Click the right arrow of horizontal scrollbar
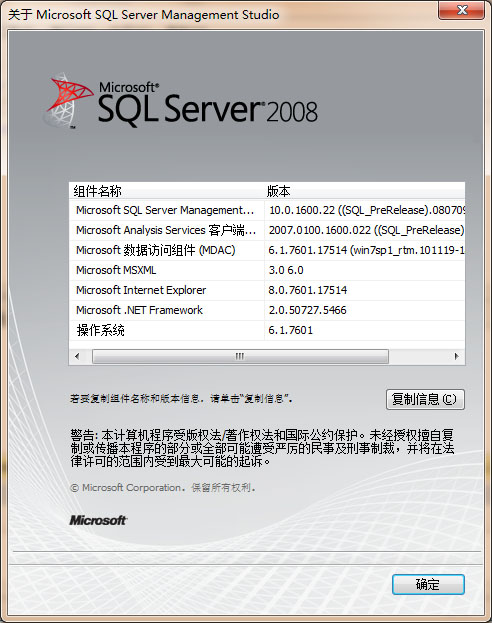The width and height of the screenshot is (492, 623). (x=457, y=356)
